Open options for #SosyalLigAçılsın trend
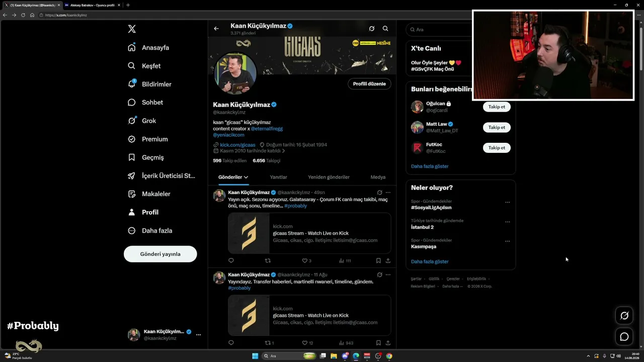 507,202
